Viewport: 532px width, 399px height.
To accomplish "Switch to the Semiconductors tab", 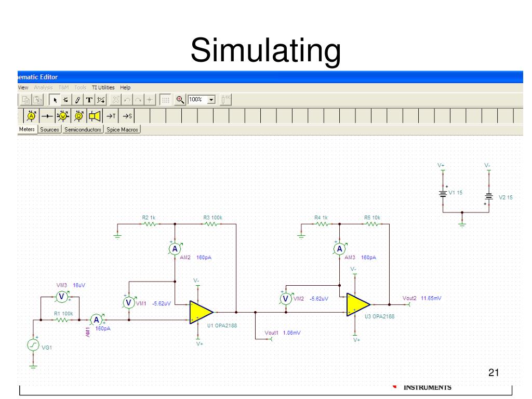I will pos(83,129).
